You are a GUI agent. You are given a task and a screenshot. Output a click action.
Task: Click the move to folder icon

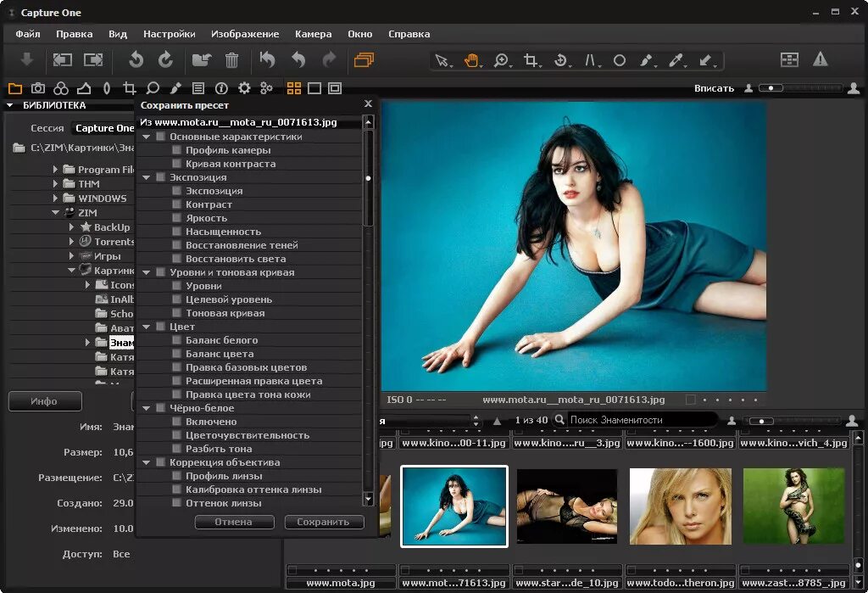pos(202,59)
